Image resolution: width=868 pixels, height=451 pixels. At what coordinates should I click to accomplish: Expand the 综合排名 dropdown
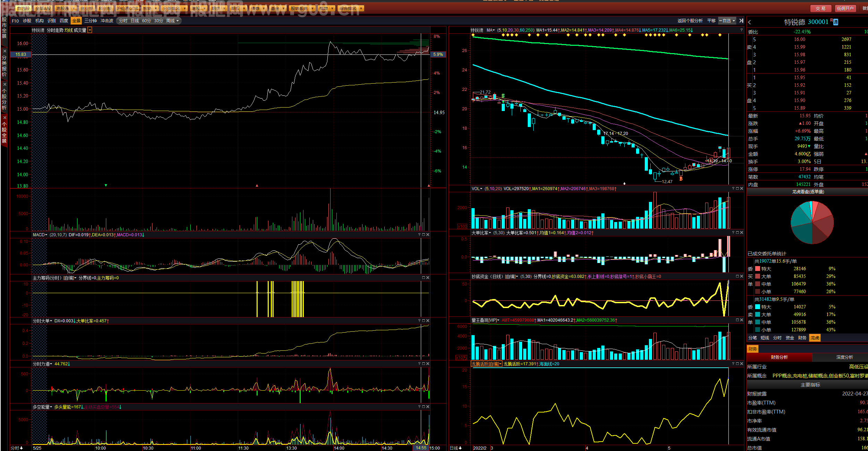click(x=361, y=8)
